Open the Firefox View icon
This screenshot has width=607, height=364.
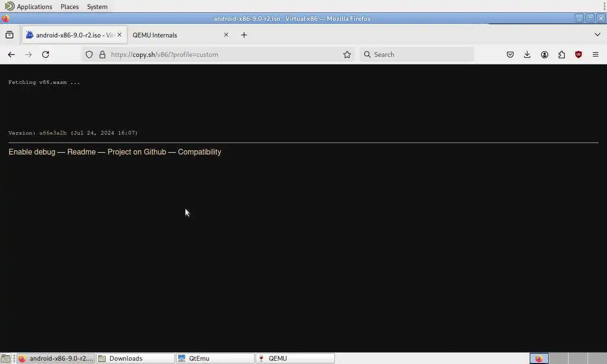9,35
